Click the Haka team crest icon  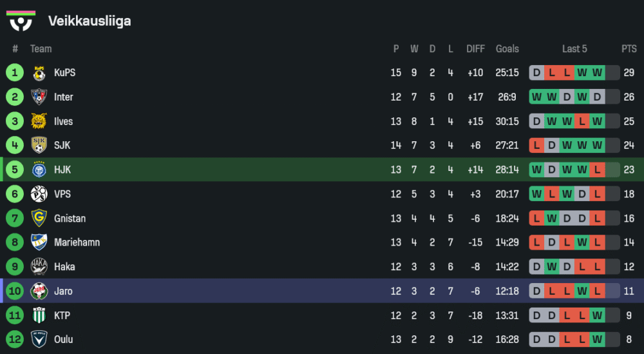[39, 267]
